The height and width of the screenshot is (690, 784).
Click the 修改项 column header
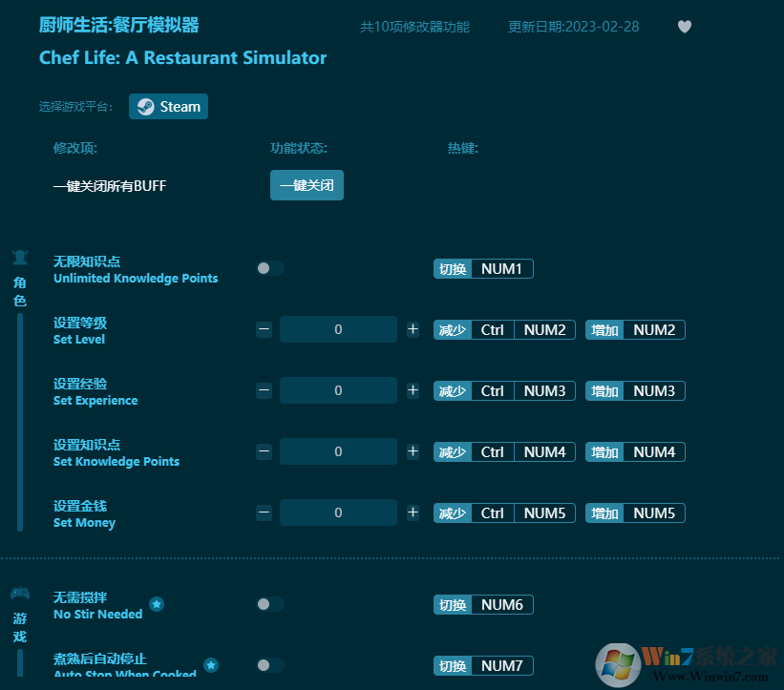pyautogui.click(x=75, y=148)
